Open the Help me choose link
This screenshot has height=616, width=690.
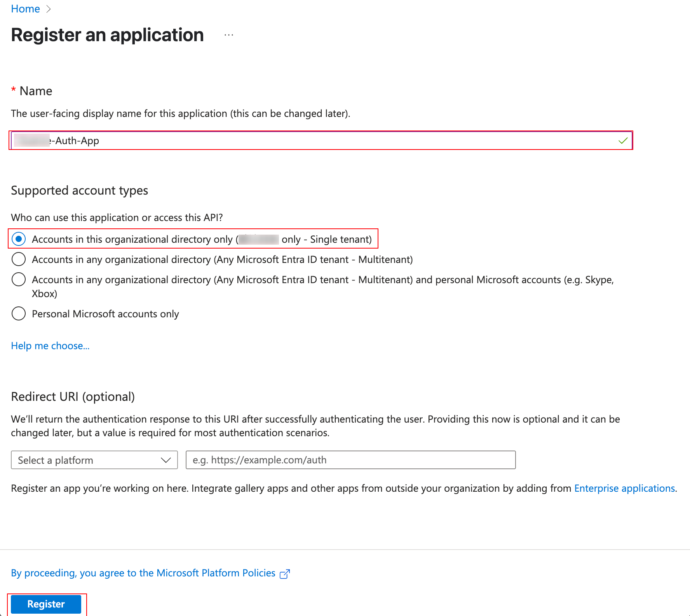[50, 346]
